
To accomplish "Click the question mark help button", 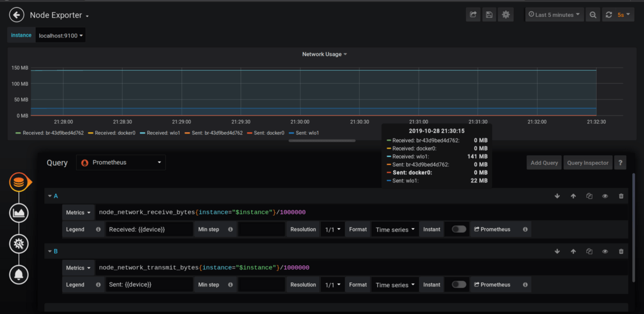I will click(620, 163).
